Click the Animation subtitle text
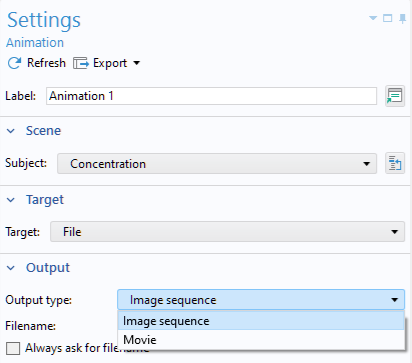This screenshot has width=412, height=363. pos(35,43)
